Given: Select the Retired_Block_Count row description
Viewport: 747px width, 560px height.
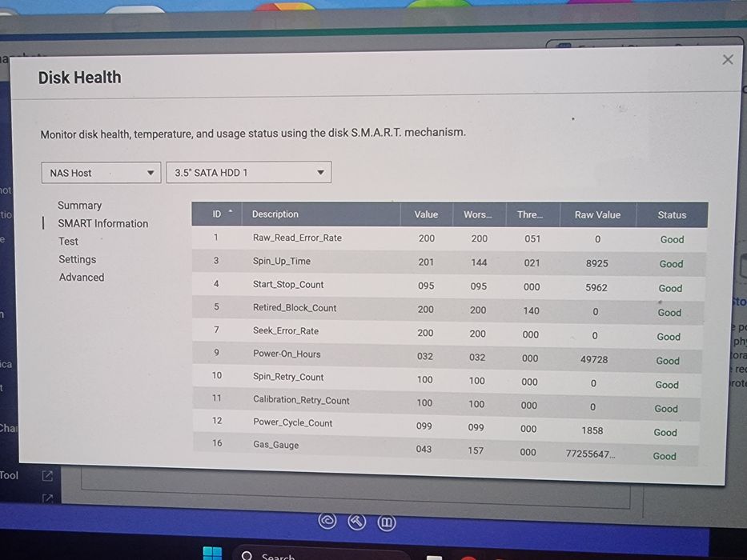Looking at the screenshot, I should tap(295, 308).
